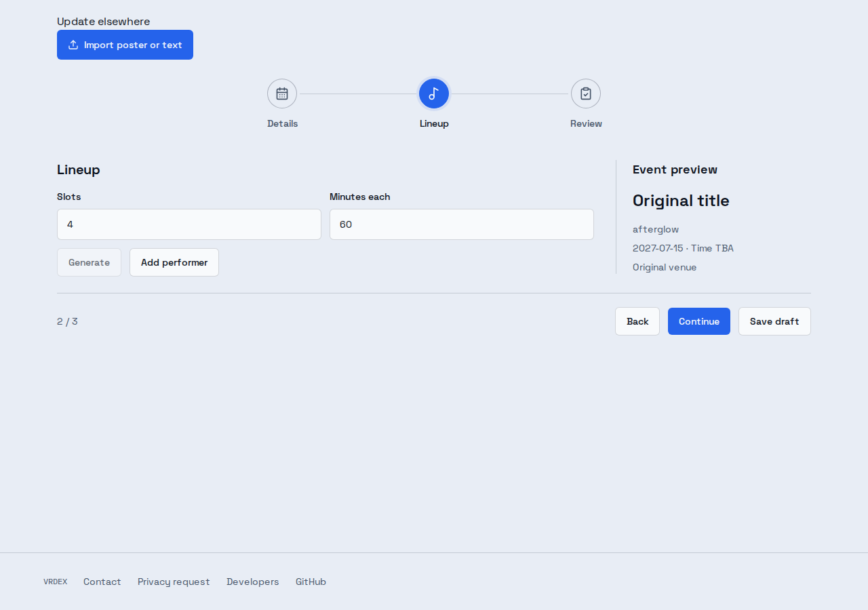Go back to the previous step

[637, 321]
